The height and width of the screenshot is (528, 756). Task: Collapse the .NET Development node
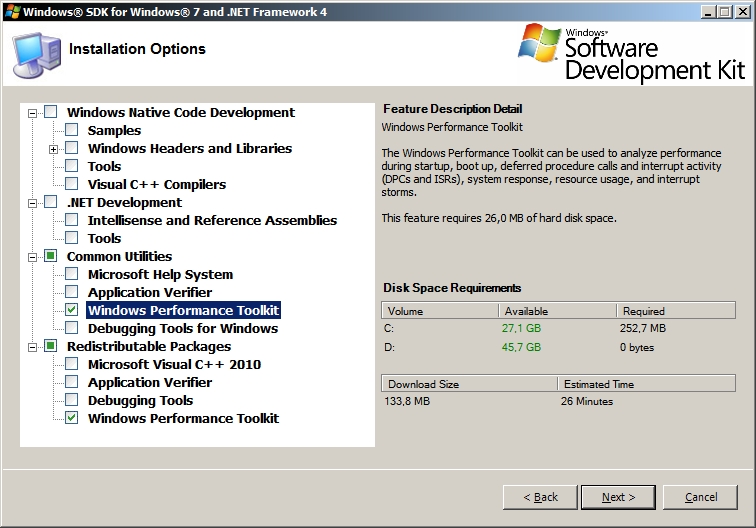point(32,203)
